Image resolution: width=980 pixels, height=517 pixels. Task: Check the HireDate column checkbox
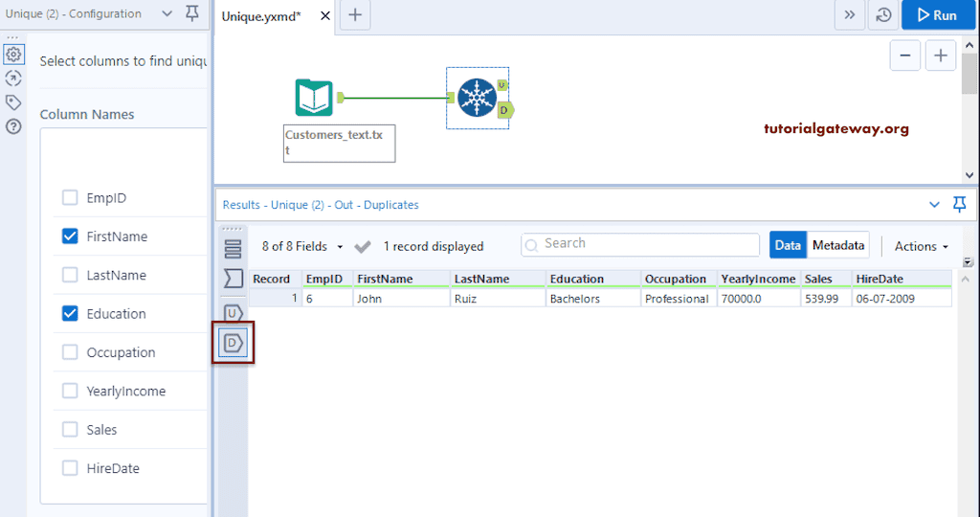click(70, 468)
